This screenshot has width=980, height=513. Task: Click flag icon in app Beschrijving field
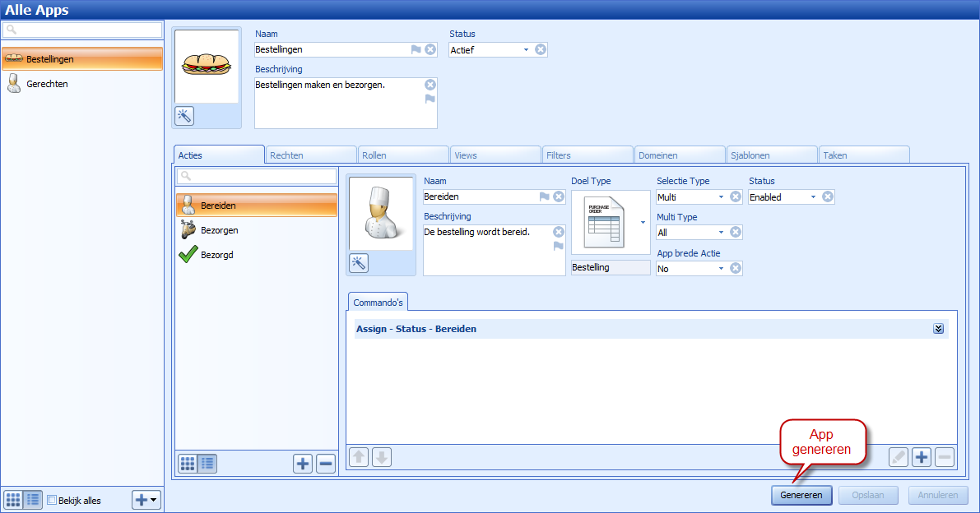click(x=430, y=99)
